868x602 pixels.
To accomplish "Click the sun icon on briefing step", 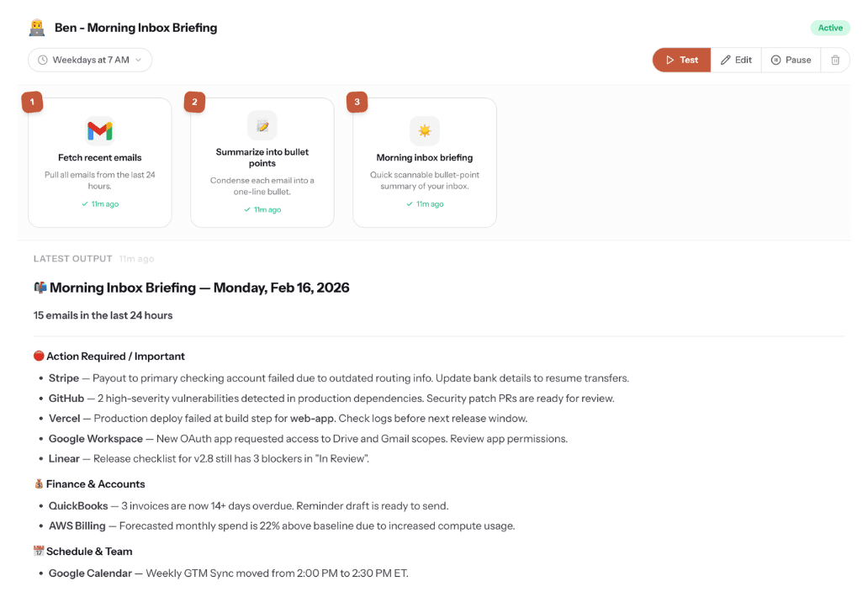I will coord(424,130).
